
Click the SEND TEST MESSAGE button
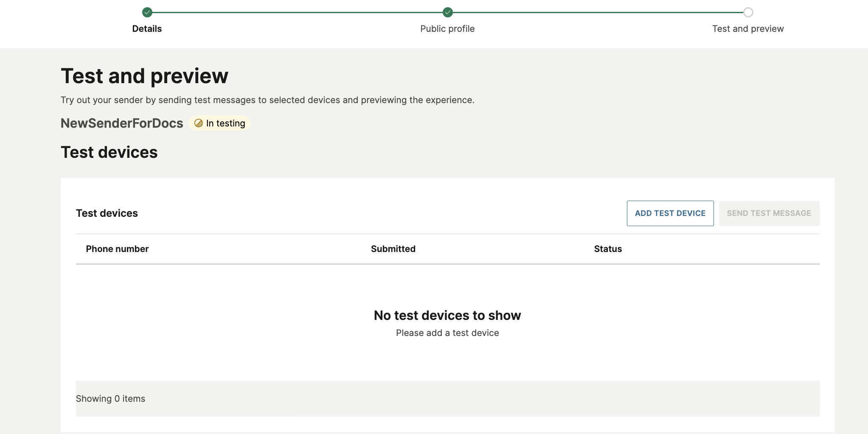click(x=769, y=213)
